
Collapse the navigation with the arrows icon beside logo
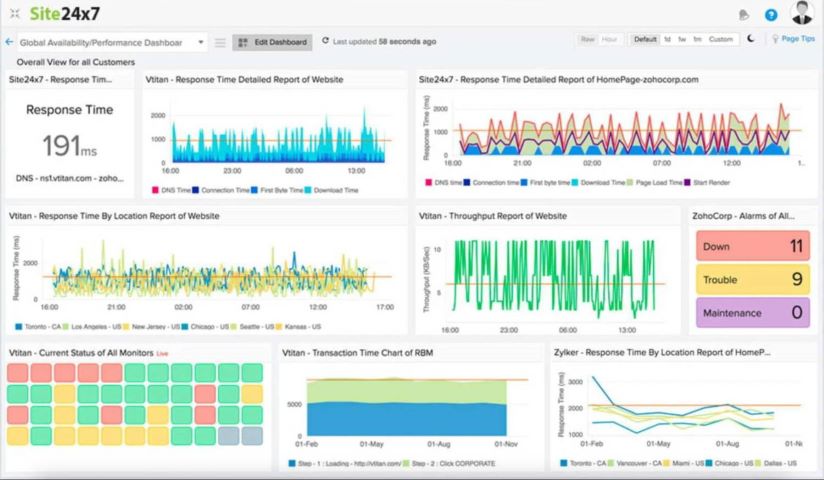click(x=14, y=14)
